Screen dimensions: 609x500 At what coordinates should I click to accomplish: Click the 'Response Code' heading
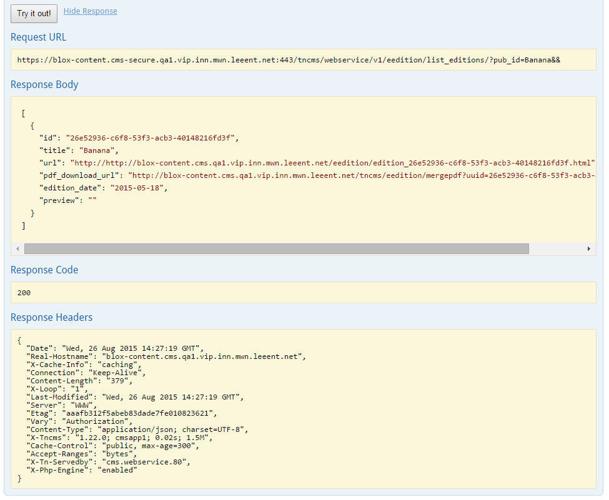44,270
